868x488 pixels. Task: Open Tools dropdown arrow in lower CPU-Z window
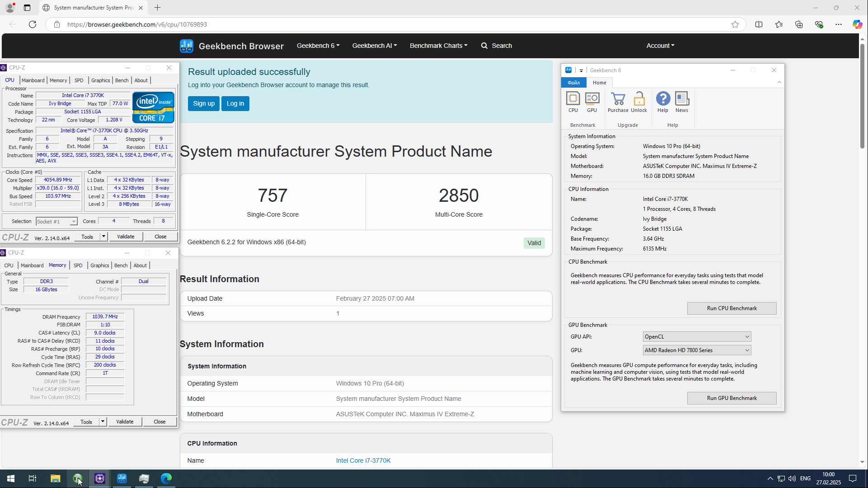click(103, 422)
